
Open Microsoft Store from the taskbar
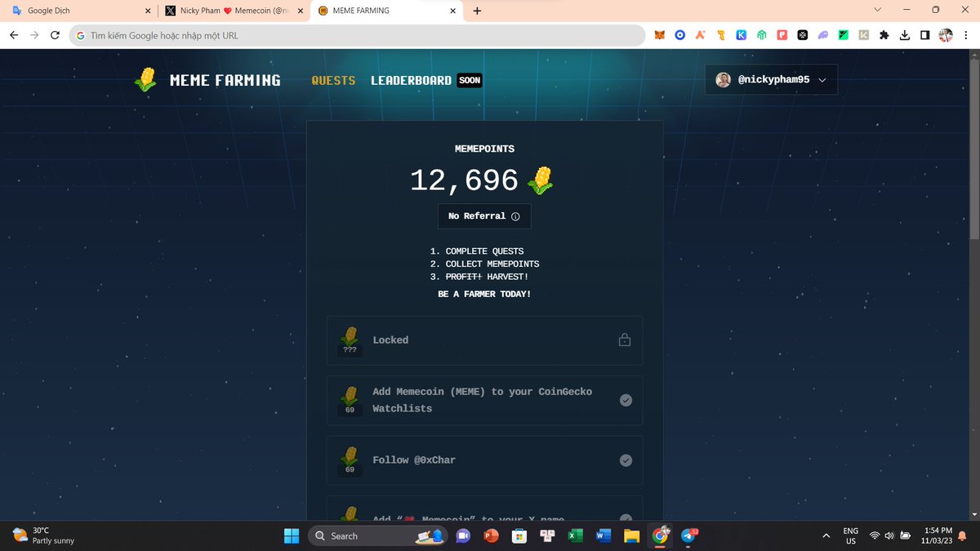click(x=519, y=535)
